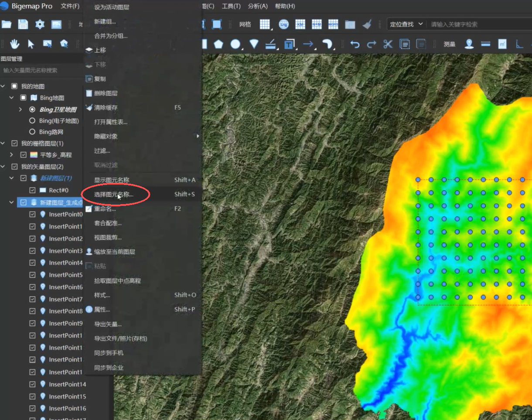Select the text label T tool
The height and width of the screenshot is (420, 532).
click(x=289, y=44)
